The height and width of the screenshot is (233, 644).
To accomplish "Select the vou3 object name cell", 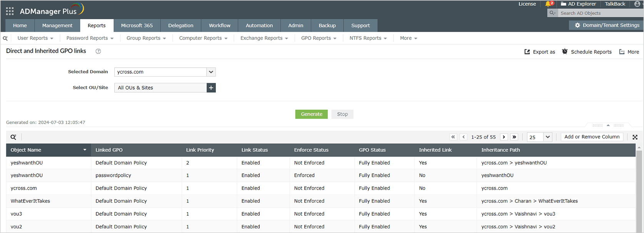I will [17, 214].
